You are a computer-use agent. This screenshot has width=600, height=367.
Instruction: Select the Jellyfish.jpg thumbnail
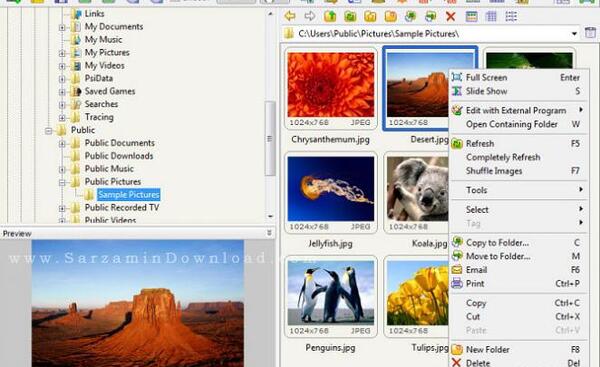coord(331,189)
